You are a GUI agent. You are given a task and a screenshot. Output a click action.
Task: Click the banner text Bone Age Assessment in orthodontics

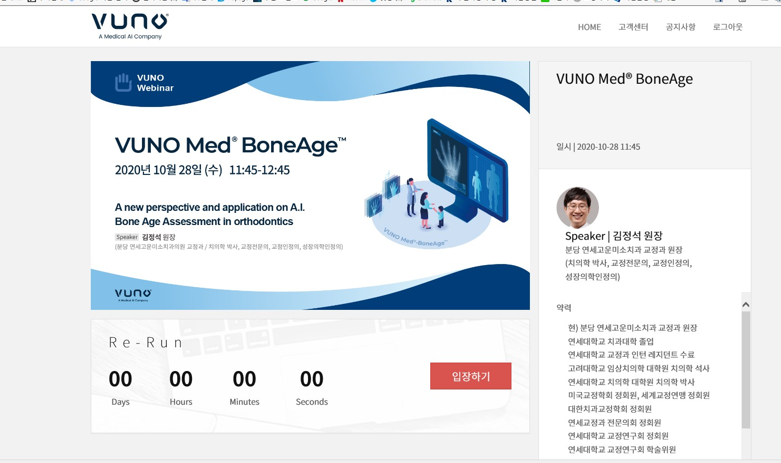(x=204, y=222)
